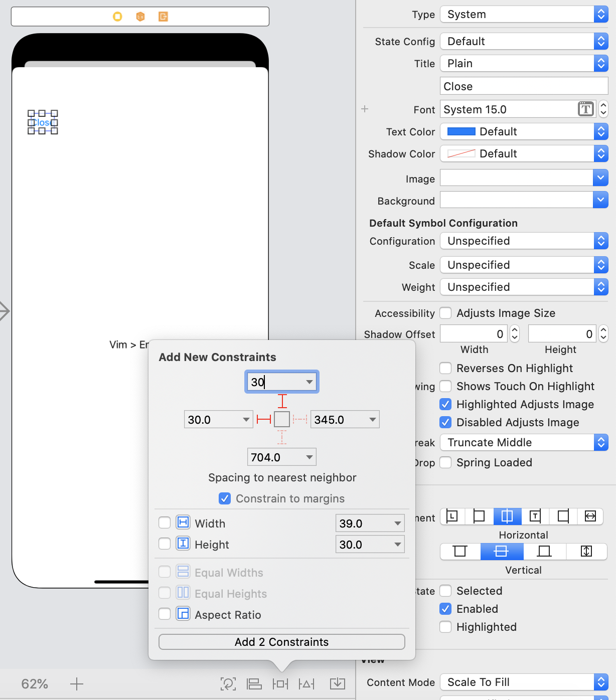The height and width of the screenshot is (700, 616).
Task: Select top vertical alignment icon
Action: coord(460,552)
